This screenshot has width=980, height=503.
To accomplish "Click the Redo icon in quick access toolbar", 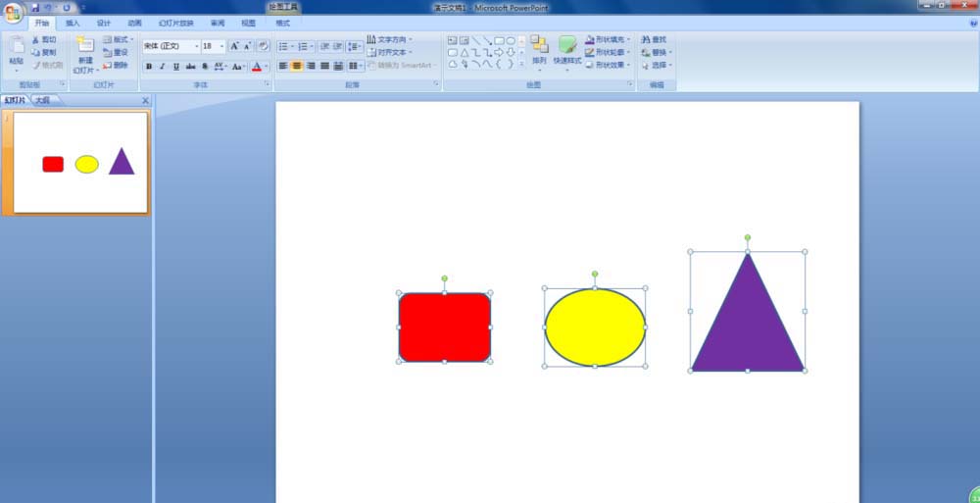I will (x=67, y=8).
